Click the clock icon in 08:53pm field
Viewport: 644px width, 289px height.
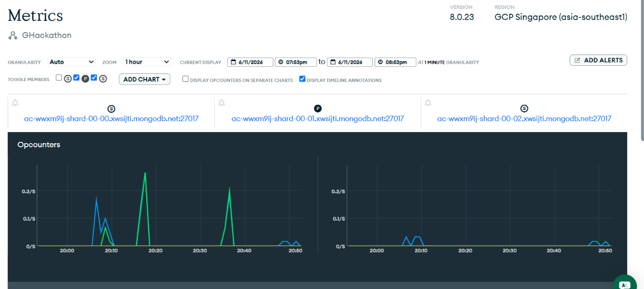(x=381, y=62)
